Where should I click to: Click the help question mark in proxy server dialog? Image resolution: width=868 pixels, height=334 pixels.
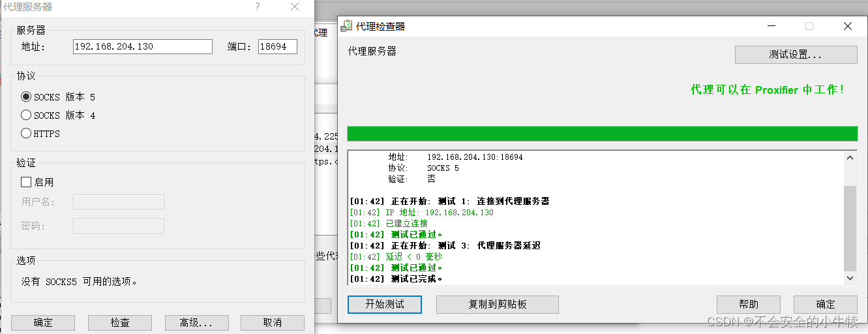pyautogui.click(x=258, y=7)
